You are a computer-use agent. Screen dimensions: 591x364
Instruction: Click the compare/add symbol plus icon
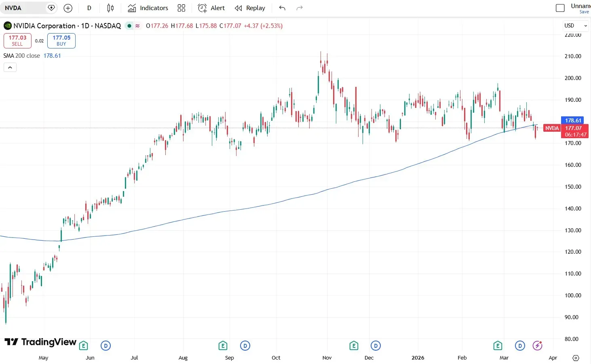tap(68, 8)
